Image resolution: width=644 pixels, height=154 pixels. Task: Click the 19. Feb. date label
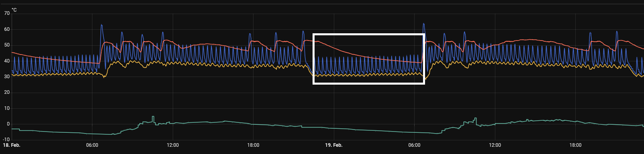click(334, 145)
